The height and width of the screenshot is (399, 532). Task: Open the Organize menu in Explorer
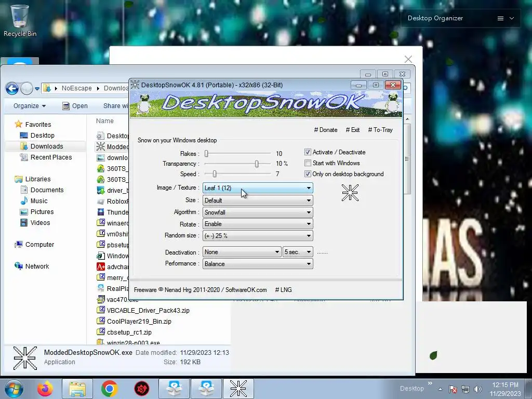[x=30, y=106]
